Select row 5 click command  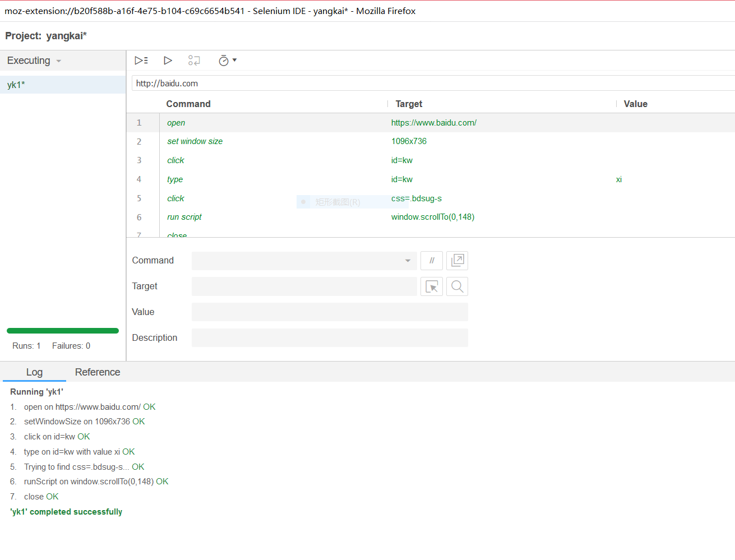[x=431, y=198]
